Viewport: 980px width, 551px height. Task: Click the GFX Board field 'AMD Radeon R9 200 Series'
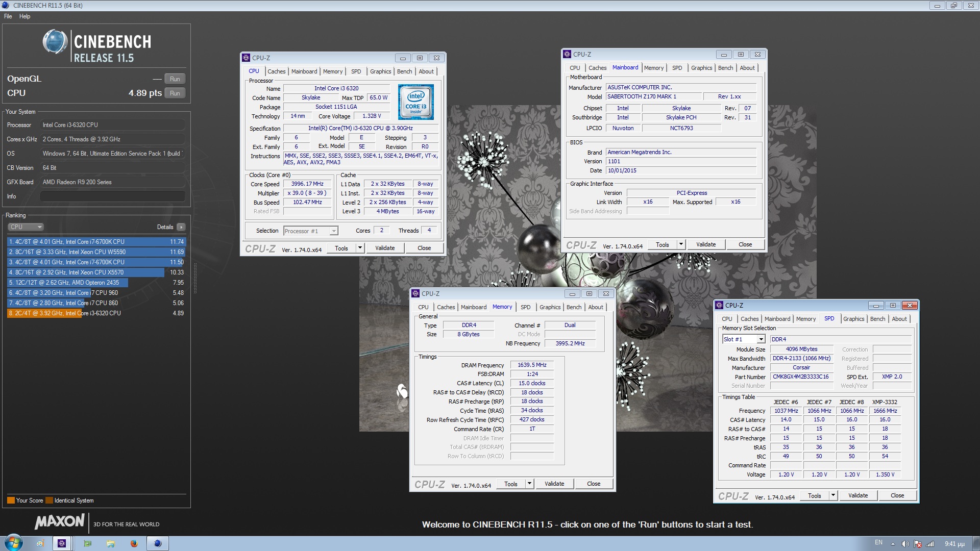pyautogui.click(x=112, y=182)
